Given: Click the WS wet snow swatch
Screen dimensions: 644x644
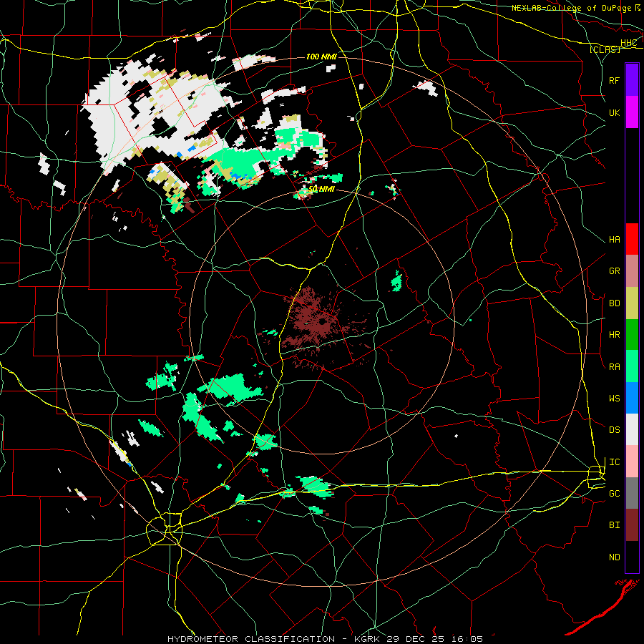Looking at the screenshot, I should 632,398.
